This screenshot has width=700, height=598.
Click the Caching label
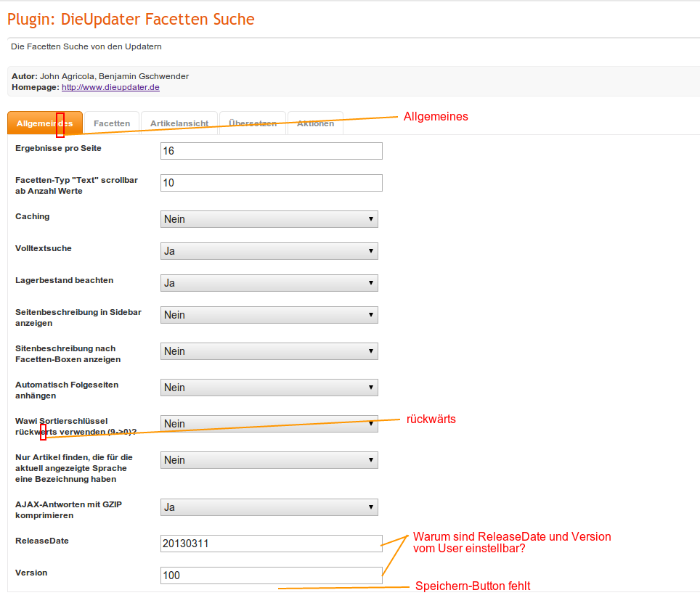click(32, 216)
